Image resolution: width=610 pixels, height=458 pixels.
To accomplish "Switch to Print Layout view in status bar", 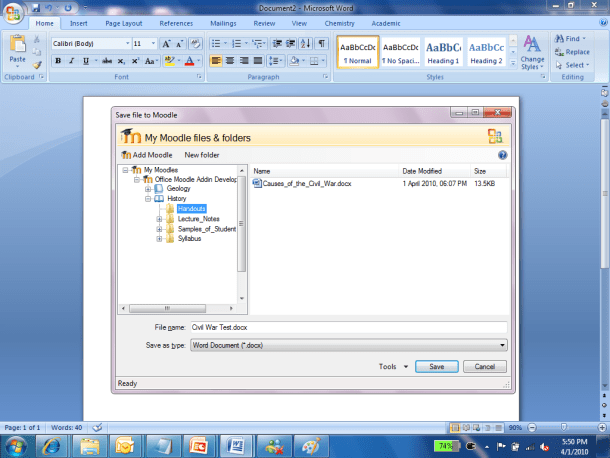I will (x=454, y=428).
